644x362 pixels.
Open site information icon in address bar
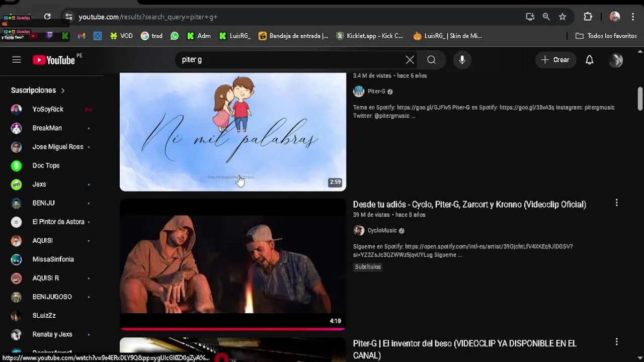coord(69,17)
